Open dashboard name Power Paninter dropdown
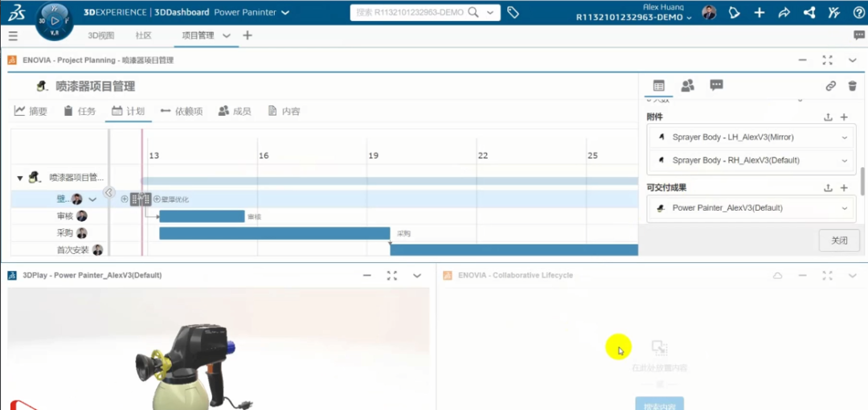Image resolution: width=868 pixels, height=410 pixels. 285,13
